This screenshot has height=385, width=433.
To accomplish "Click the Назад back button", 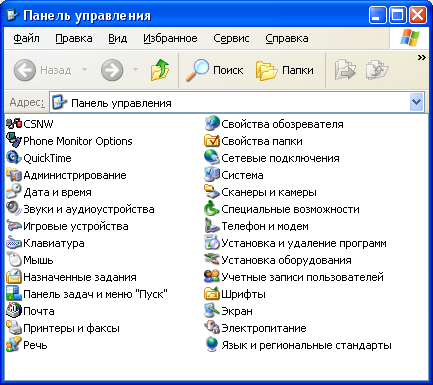I will pyautogui.click(x=42, y=70).
